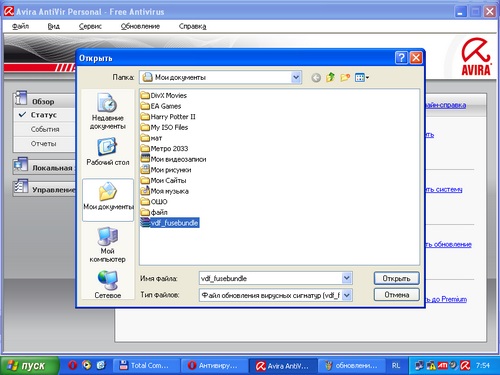Select the Мои видеозаписи folder
This screenshot has height=375, width=500.
(x=173, y=159)
